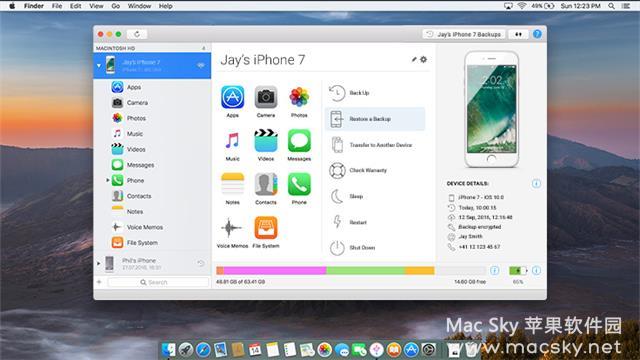640x360 pixels.
Task: Click the battery level icon
Action: click(518, 271)
